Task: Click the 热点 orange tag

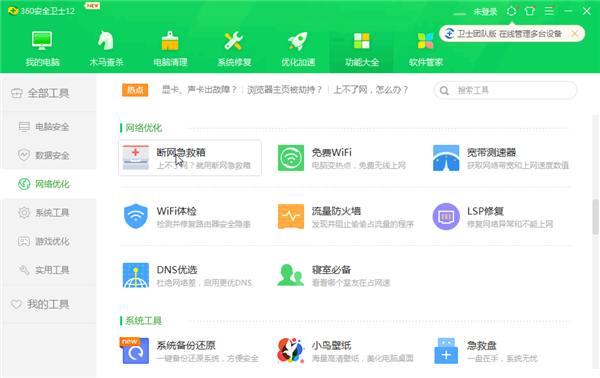Action: click(135, 90)
